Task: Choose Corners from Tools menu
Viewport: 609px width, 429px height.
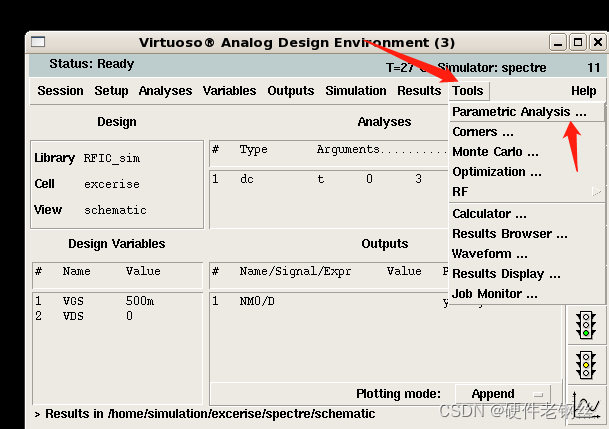Action: tap(526, 132)
